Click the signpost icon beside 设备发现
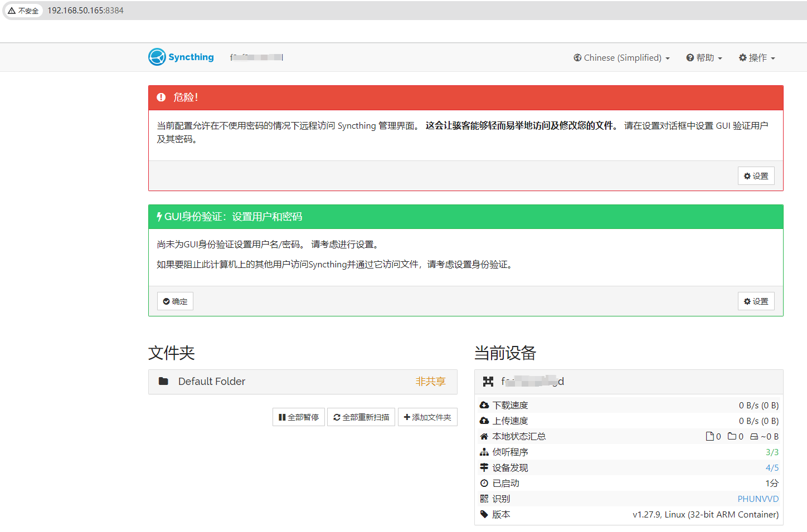The height and width of the screenshot is (532, 807). [x=484, y=468]
